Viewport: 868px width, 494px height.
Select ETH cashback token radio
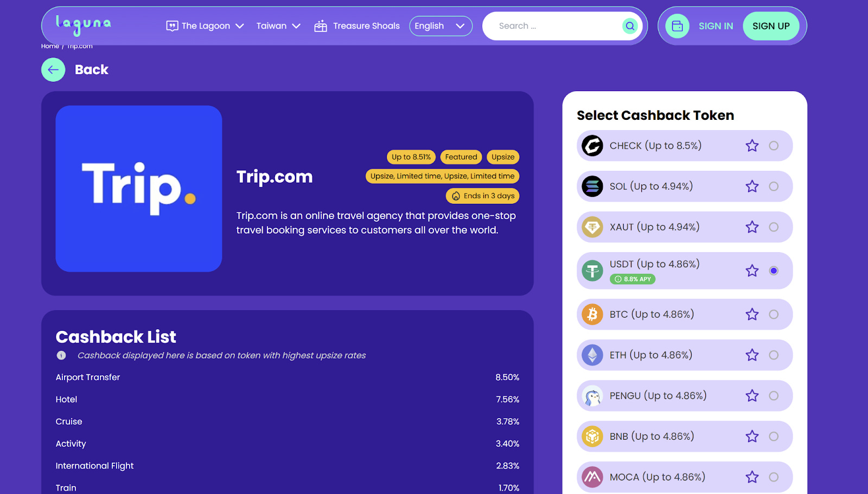click(774, 355)
